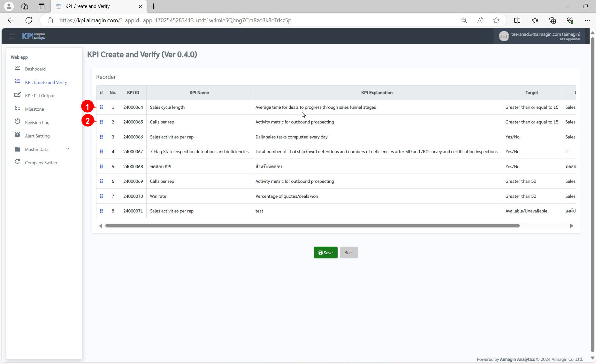Click the table scroll right arrow
The height and width of the screenshot is (364, 596).
(x=571, y=226)
